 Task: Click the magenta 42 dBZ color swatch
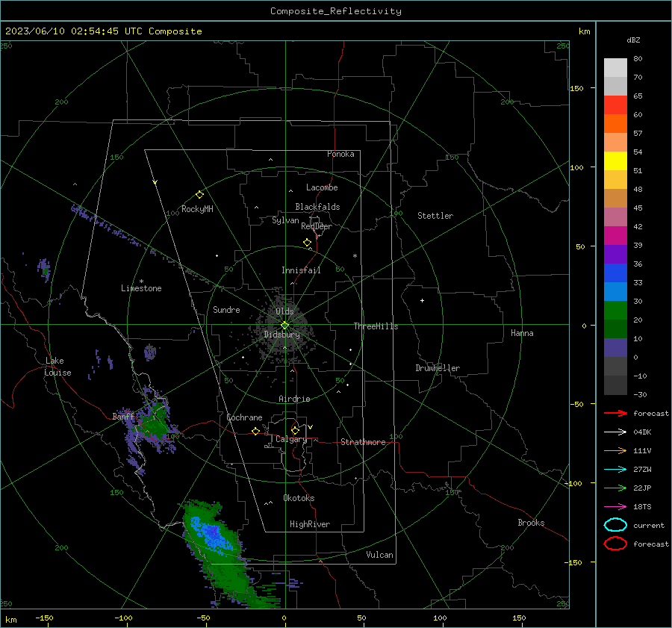[615, 235]
